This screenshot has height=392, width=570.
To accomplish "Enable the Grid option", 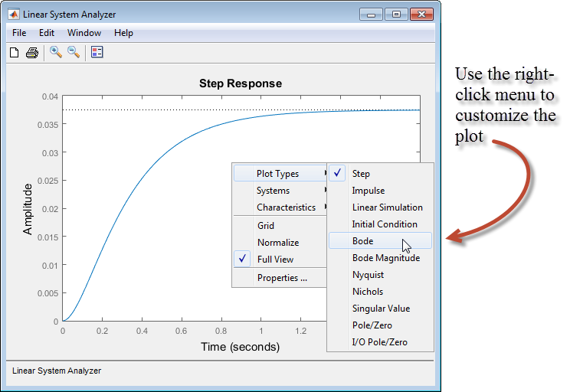I will 266,226.
